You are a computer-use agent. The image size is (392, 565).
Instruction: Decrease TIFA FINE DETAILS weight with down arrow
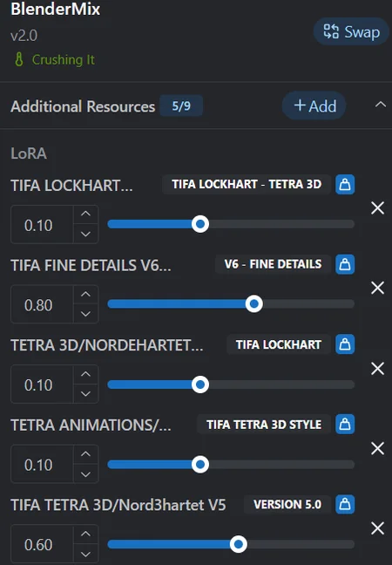[85, 314]
